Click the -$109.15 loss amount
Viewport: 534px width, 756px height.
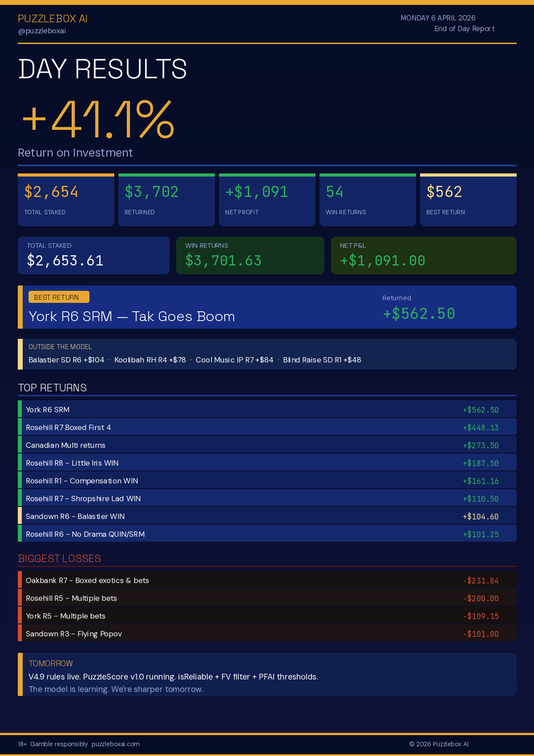click(480, 616)
